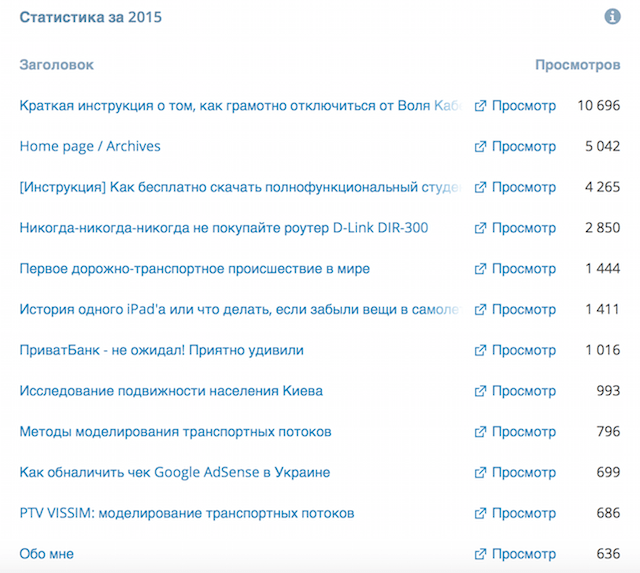Click external-link icon for Home page / Archives
This screenshot has width=640, height=573.
[x=480, y=147]
